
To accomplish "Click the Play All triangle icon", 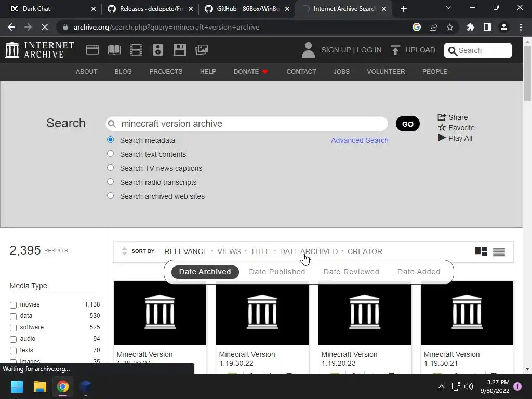I will 442,138.
